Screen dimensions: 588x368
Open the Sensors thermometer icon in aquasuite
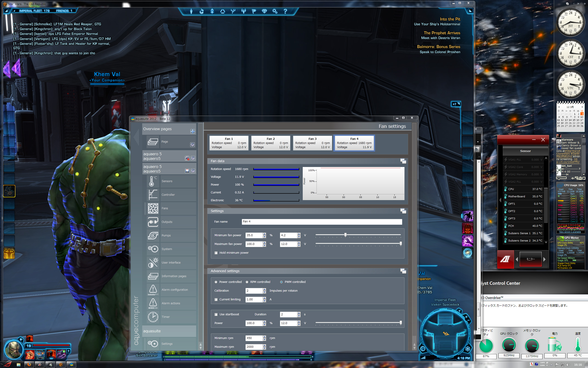point(153,181)
